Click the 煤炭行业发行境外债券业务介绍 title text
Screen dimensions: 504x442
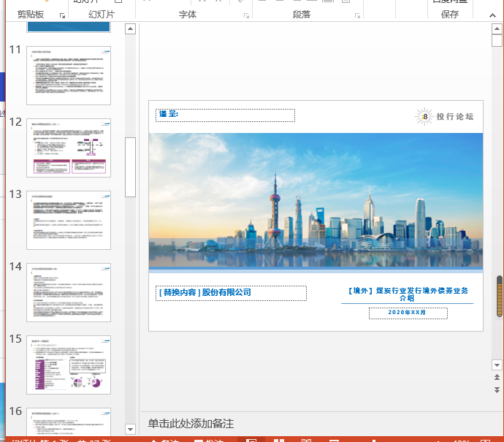click(x=408, y=294)
